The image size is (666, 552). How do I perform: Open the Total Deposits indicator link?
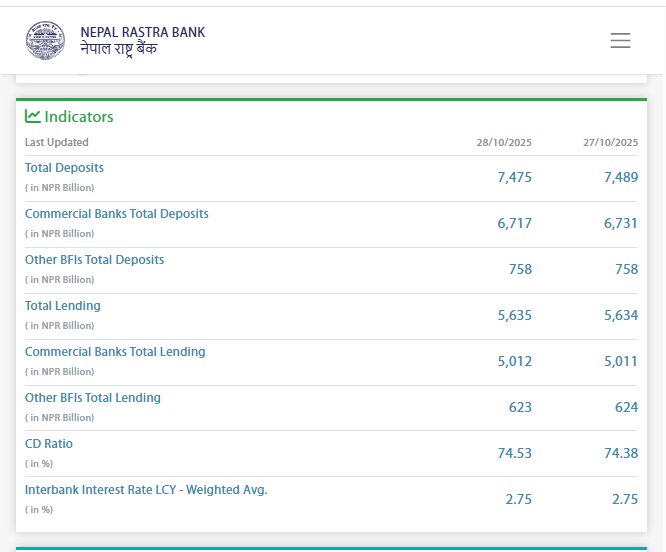(64, 168)
